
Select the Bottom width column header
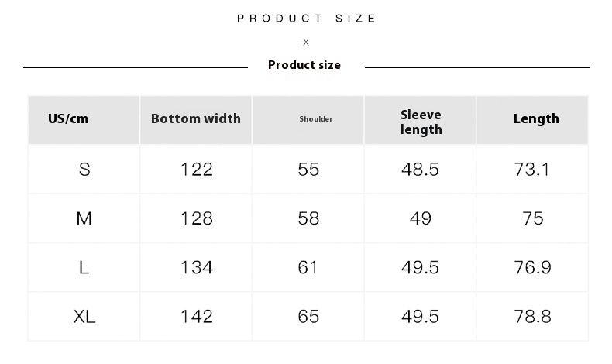196,118
